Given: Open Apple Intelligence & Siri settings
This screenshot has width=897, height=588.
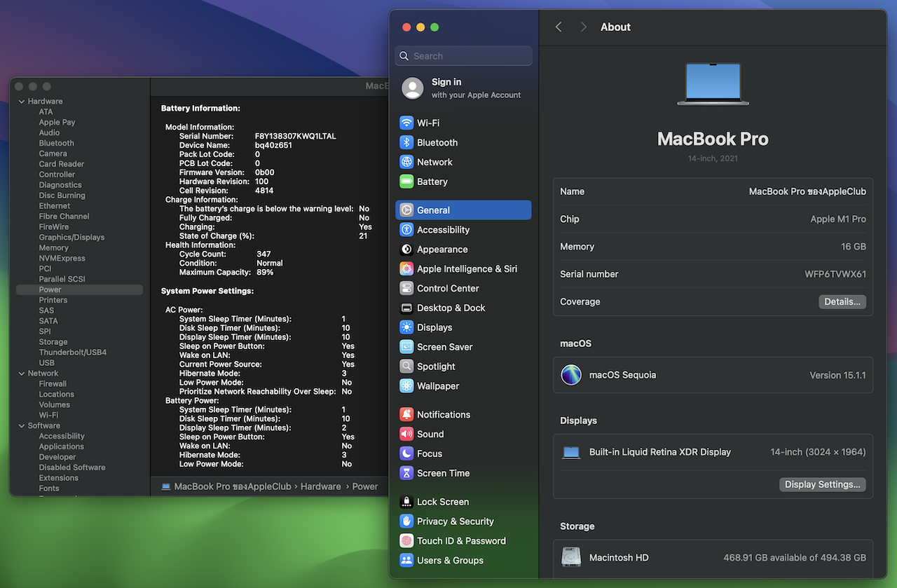Looking at the screenshot, I should [x=463, y=269].
